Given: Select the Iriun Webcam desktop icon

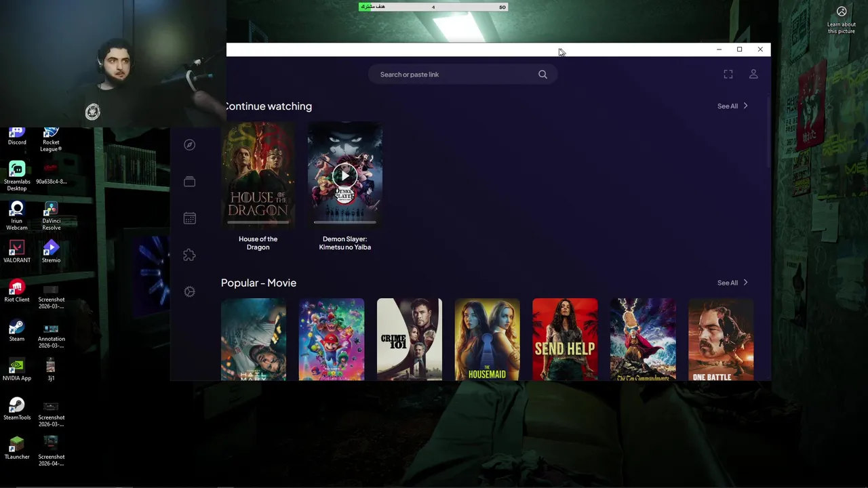Looking at the screenshot, I should click(x=17, y=216).
